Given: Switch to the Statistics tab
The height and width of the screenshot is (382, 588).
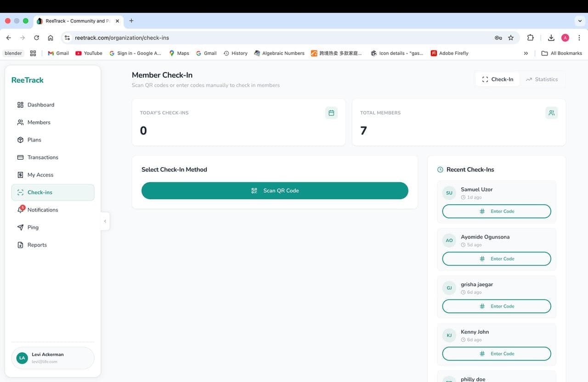Looking at the screenshot, I should point(542,79).
